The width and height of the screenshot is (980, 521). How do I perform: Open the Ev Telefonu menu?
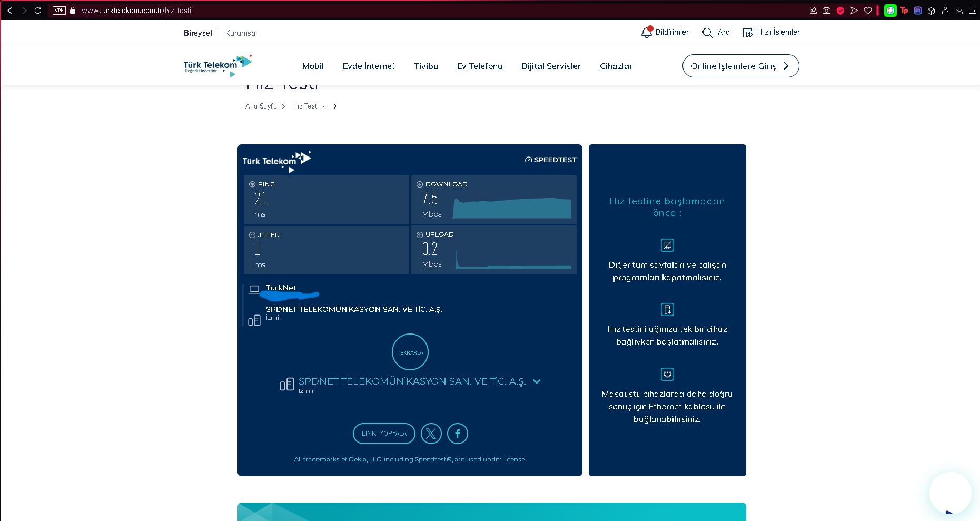tap(480, 66)
